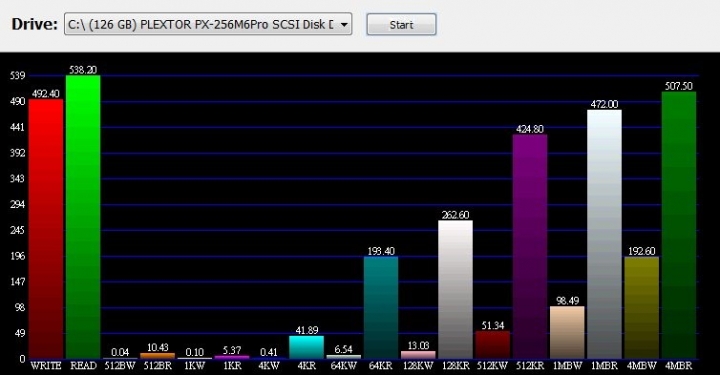This screenshot has width=720, height=375.
Task: Click the Drive: label
Action: pyautogui.click(x=35, y=24)
